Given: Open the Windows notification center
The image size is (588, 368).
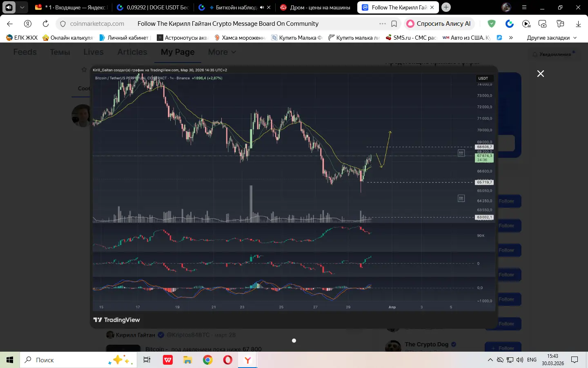Looking at the screenshot, I should coord(575,360).
